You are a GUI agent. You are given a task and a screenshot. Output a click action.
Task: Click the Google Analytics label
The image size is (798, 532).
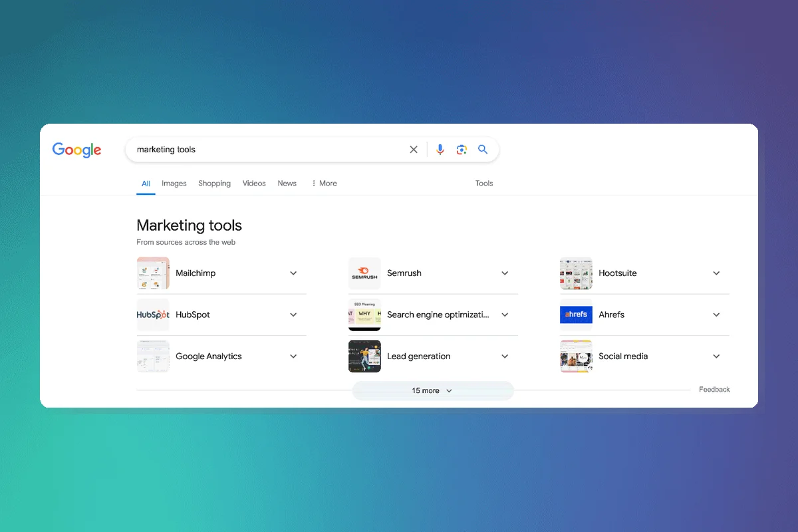tap(209, 356)
